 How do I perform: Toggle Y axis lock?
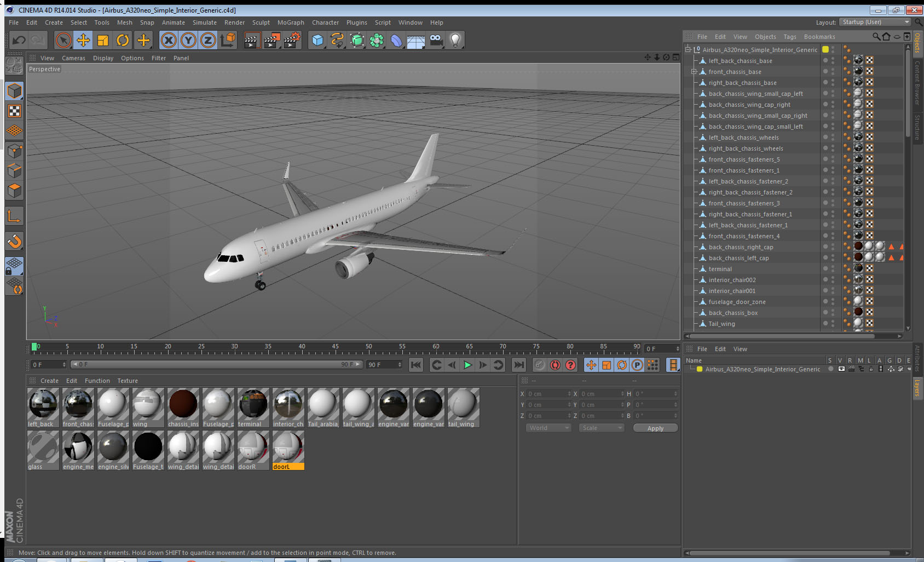click(188, 40)
